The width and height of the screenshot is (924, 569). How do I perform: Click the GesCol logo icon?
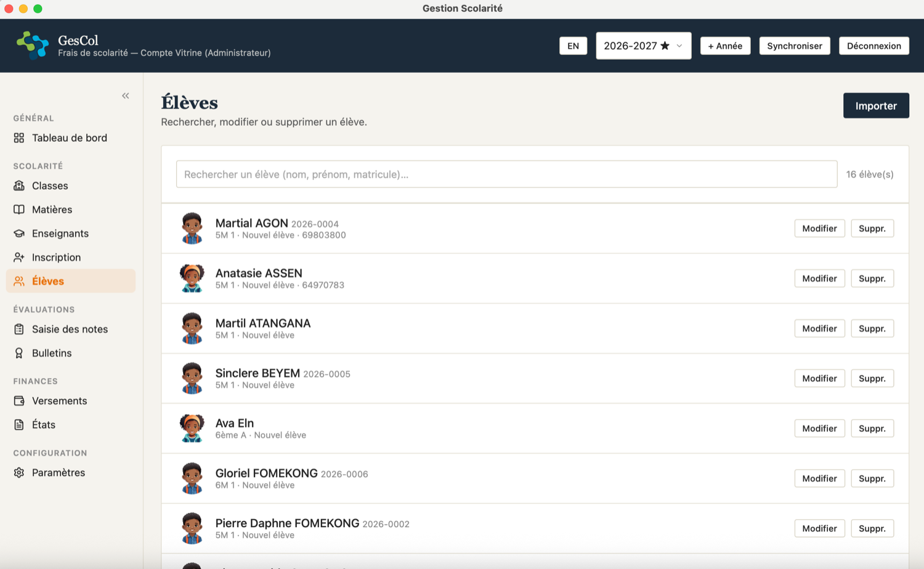33,46
